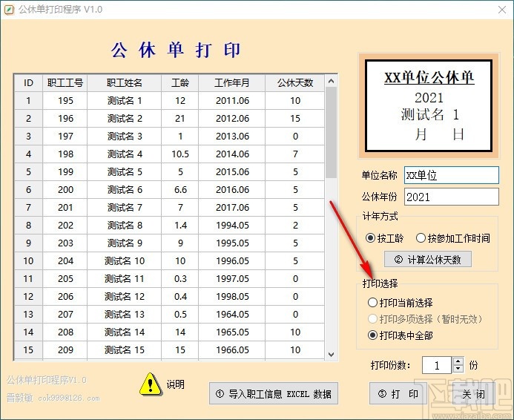Click the 计算公休天数 button
The height and width of the screenshot is (420, 514).
tap(428, 259)
